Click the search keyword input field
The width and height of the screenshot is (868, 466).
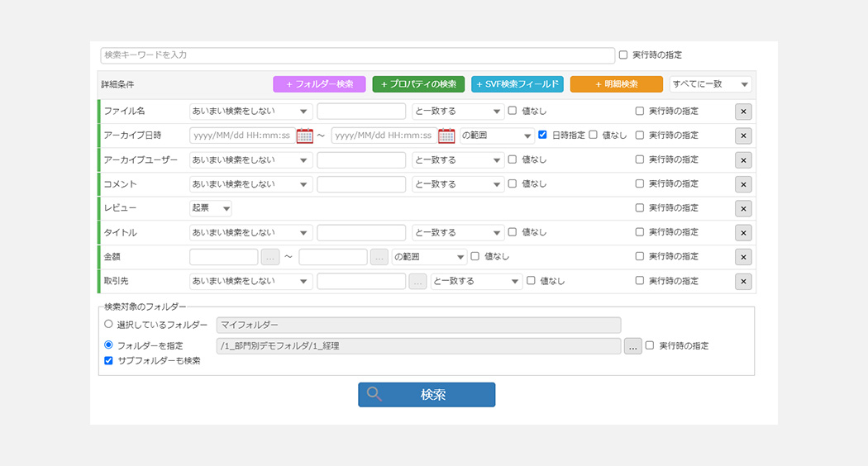(x=357, y=55)
